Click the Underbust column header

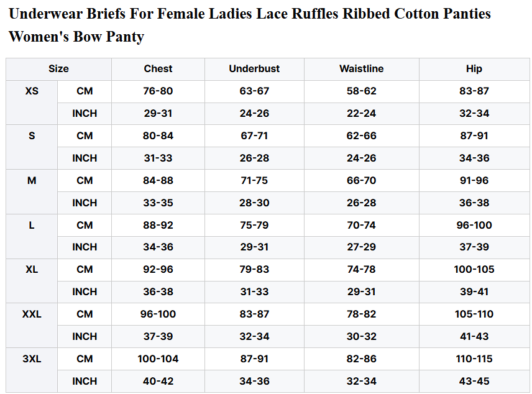click(x=254, y=69)
